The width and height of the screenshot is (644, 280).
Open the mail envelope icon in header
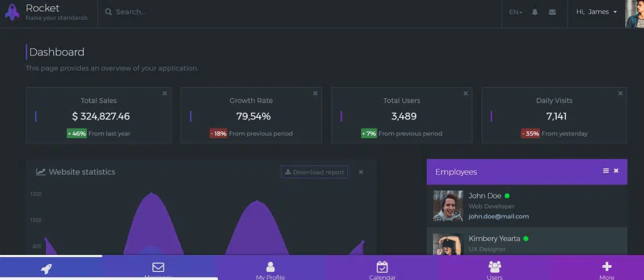pos(552,12)
